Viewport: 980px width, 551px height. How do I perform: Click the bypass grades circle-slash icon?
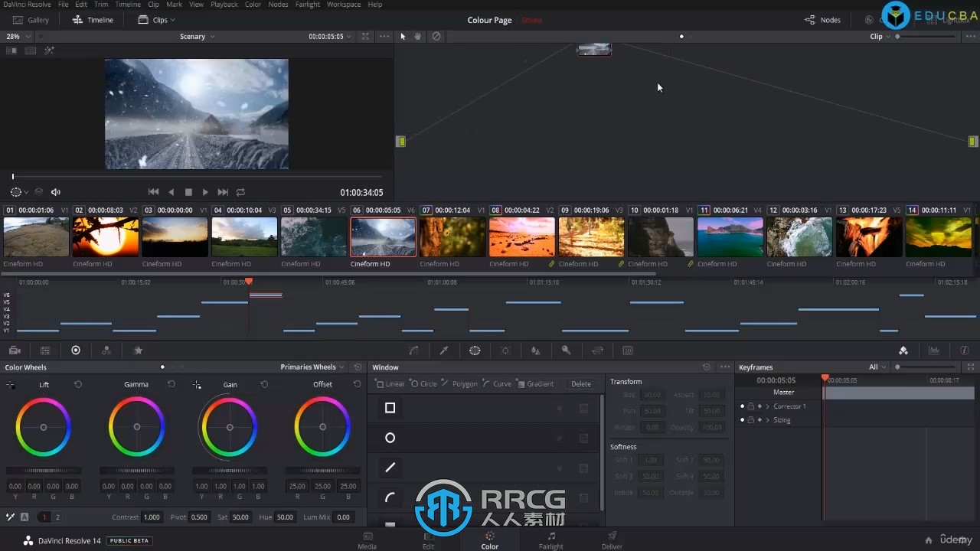[436, 36]
